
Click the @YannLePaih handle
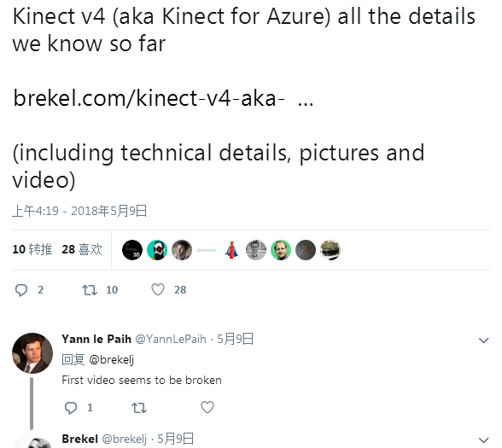(x=171, y=339)
